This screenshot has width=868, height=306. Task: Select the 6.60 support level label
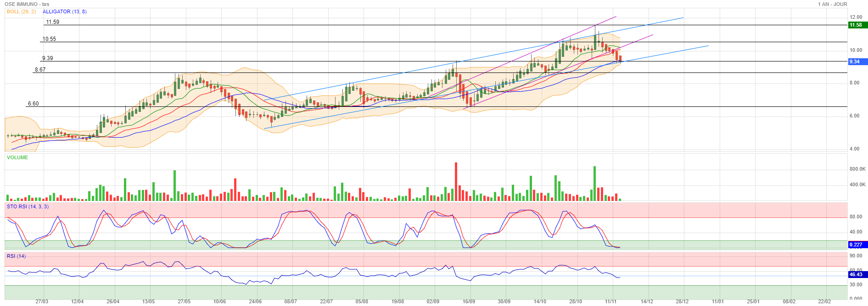coord(33,104)
